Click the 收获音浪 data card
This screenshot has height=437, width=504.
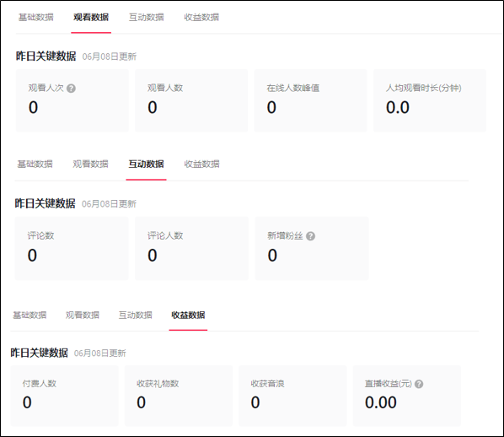pyautogui.click(x=292, y=396)
